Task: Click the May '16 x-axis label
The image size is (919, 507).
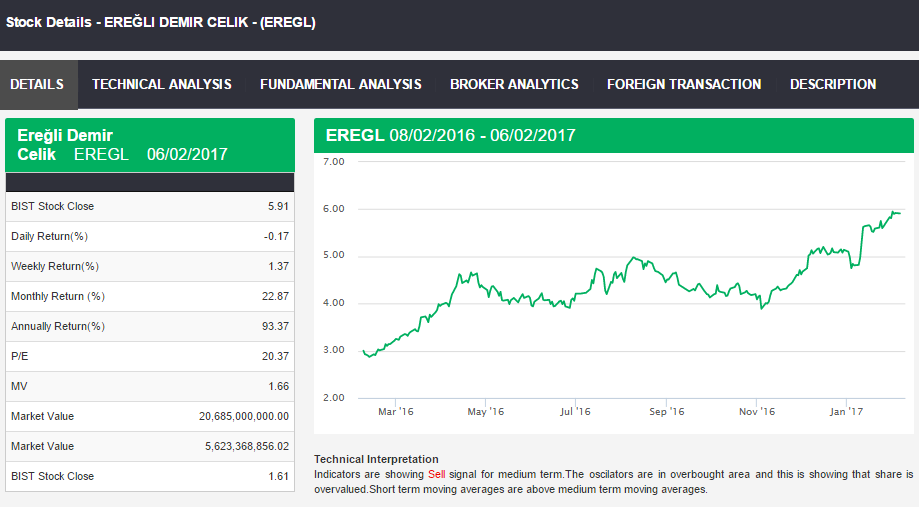Action: (485, 411)
